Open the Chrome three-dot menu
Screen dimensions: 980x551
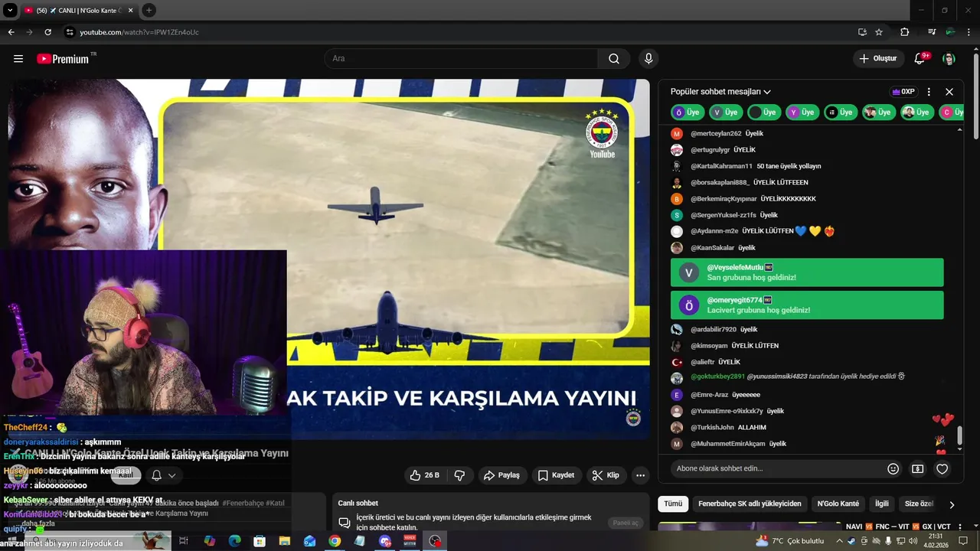pos(969,32)
